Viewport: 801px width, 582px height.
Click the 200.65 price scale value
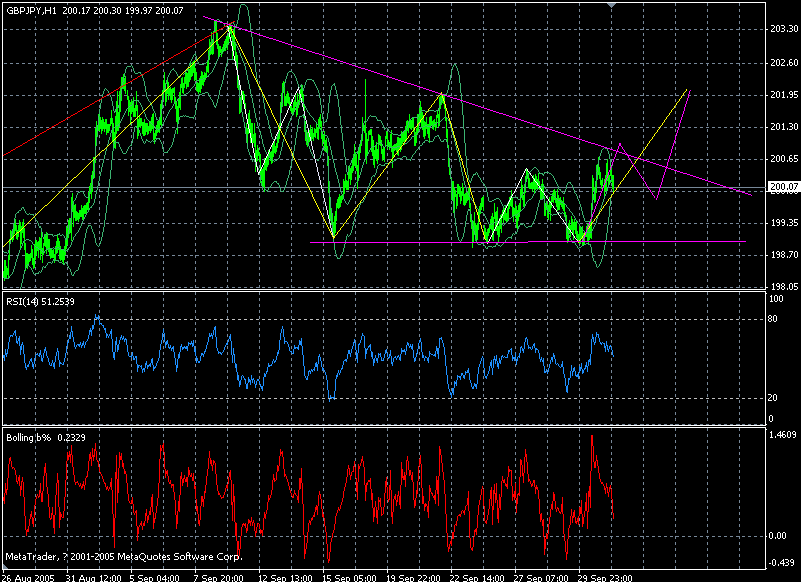coord(784,159)
